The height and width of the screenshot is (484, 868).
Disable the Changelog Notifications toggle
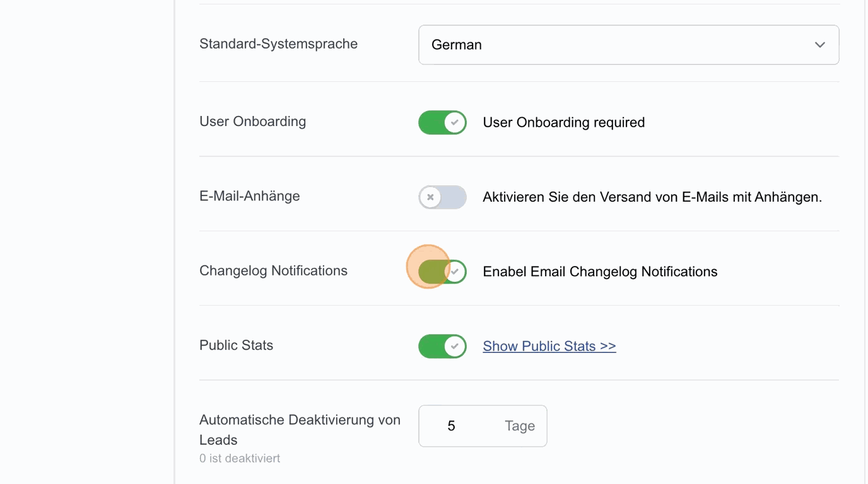click(x=442, y=272)
